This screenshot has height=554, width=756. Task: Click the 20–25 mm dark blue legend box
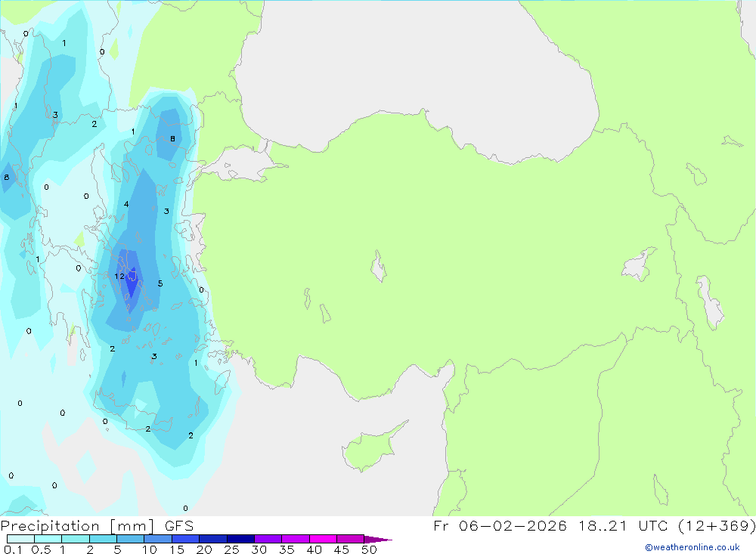(x=213, y=539)
